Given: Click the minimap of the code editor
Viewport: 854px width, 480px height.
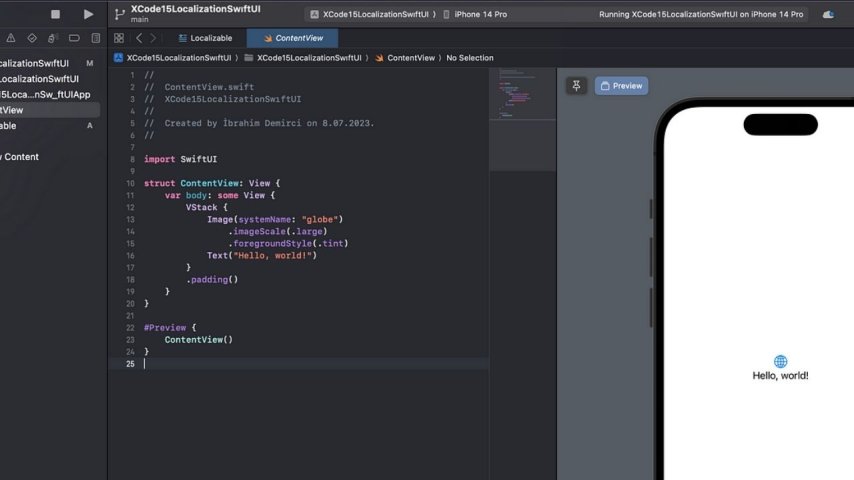Looking at the screenshot, I should 523,120.
